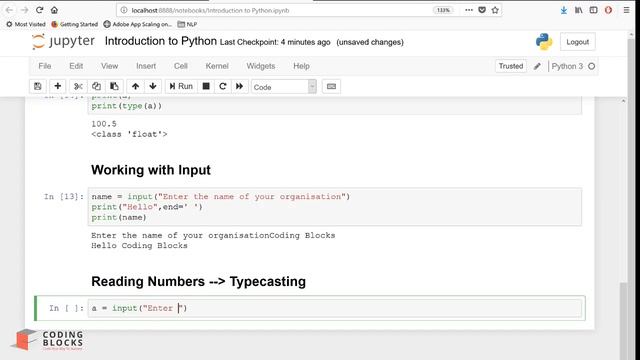Screen dimensions: 640x360
Task: Open Adobe App Scaling bookmark
Action: pos(138,24)
